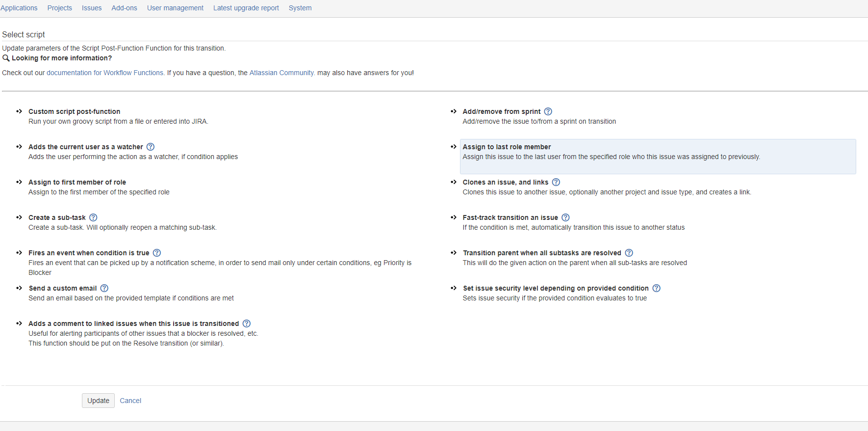Open documentation for Workflow Functions link
This screenshot has width=868, height=431.
105,73
